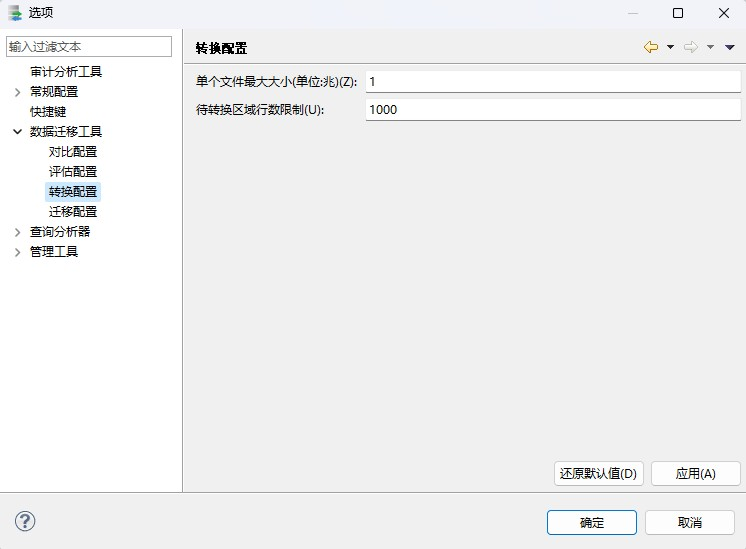Expand the 管理工具 tree node

click(18, 252)
